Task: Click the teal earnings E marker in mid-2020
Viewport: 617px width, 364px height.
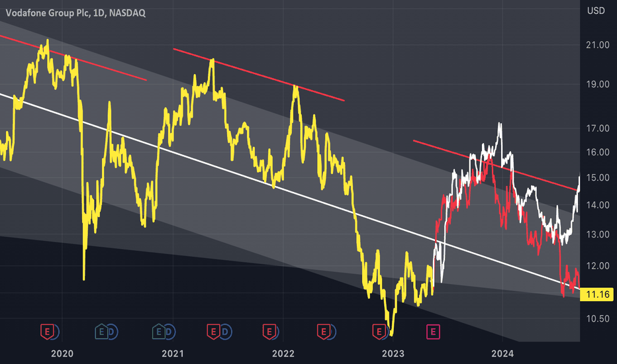Action: (101, 332)
